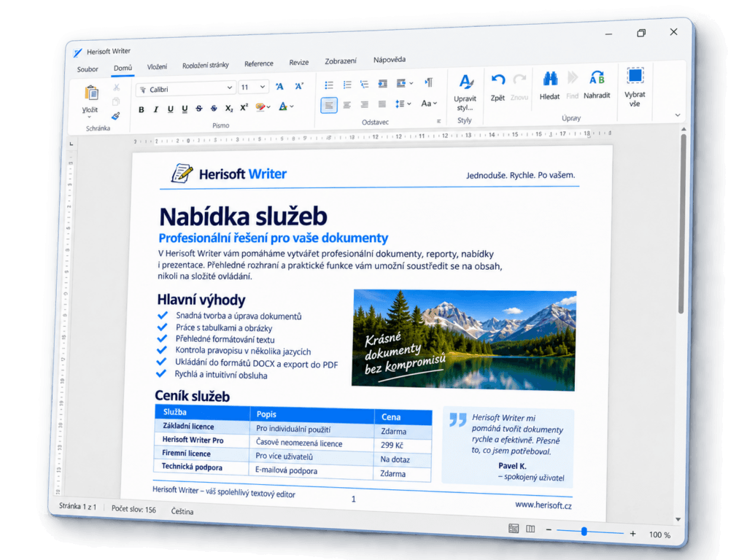
Task: Apply subscript X2 formatting
Action: point(229,108)
